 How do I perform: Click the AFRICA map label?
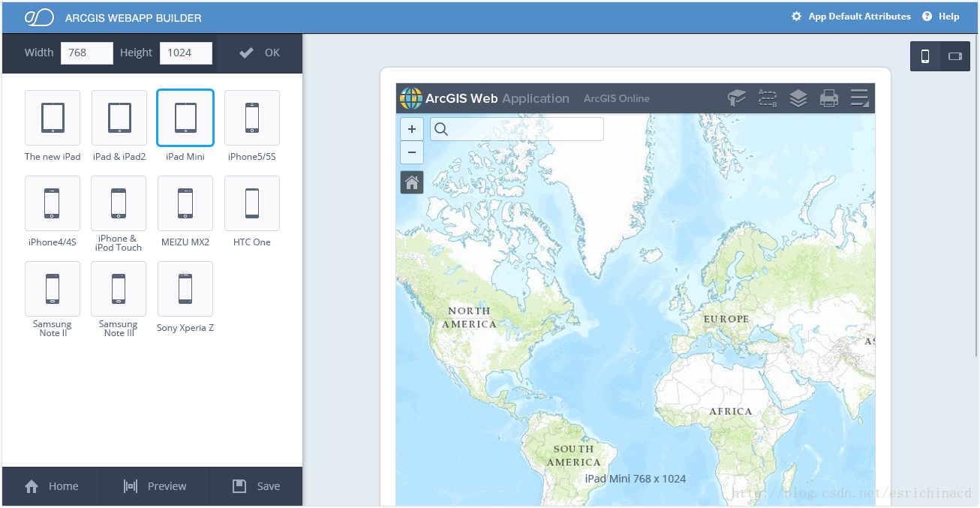[x=731, y=412]
